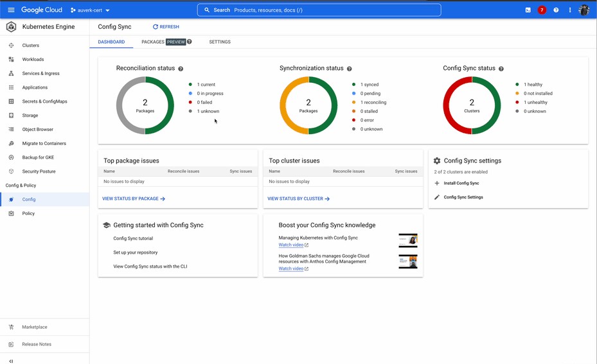Collapse the sidebar with the bottom chevron

[11, 361]
